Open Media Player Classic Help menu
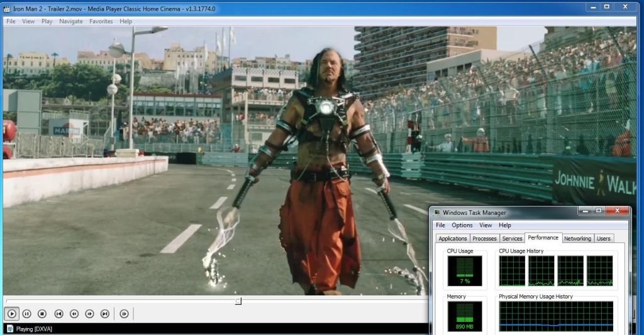 (x=126, y=21)
